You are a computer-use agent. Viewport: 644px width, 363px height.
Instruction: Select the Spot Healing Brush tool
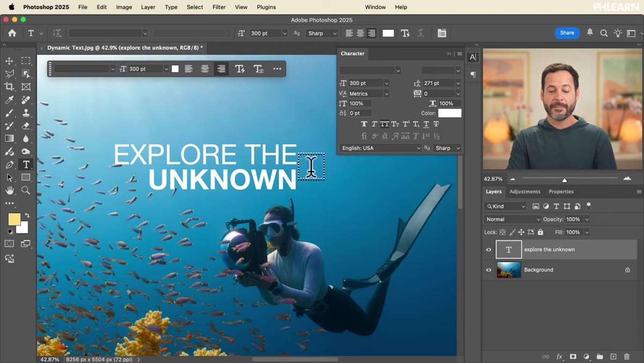[26, 100]
